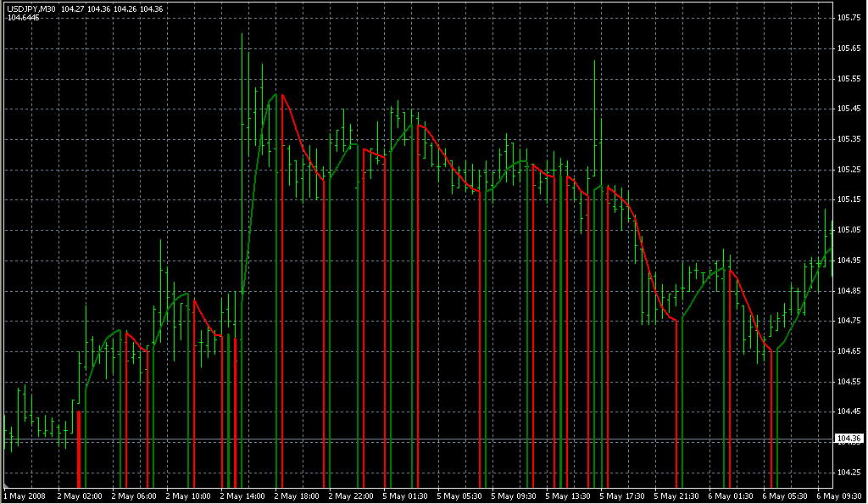Screen dimensions: 868x504
Task: Click the USDJPY,M30 chart title text
Action: (32, 8)
